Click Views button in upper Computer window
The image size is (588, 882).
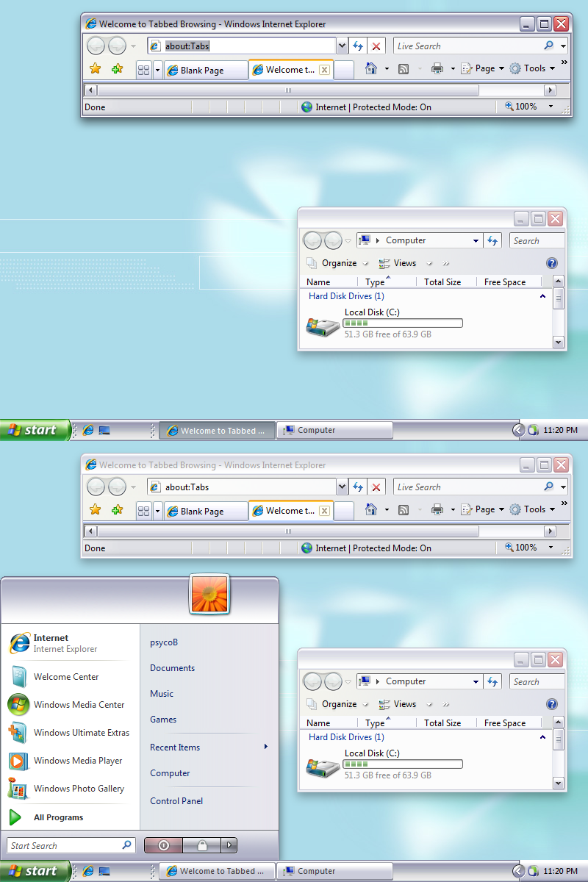[x=398, y=263]
